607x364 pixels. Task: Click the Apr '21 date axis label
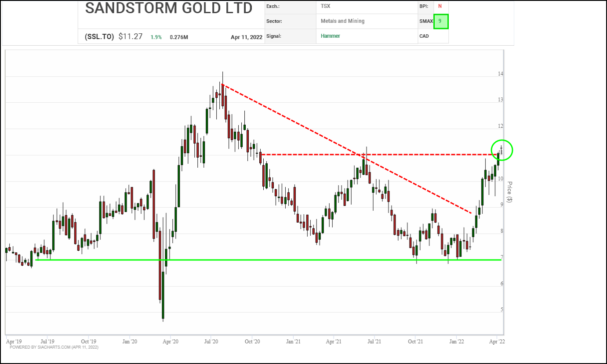point(334,341)
